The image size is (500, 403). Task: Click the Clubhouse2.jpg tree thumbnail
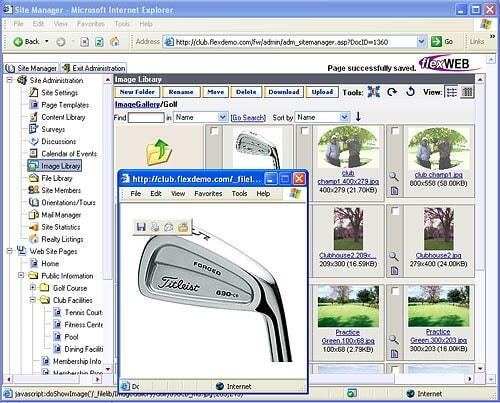(438, 228)
